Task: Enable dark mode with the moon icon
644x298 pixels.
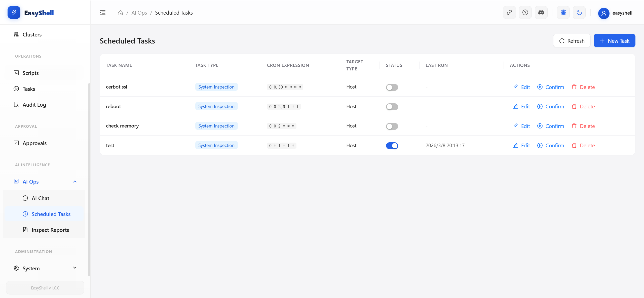Action: pyautogui.click(x=579, y=12)
